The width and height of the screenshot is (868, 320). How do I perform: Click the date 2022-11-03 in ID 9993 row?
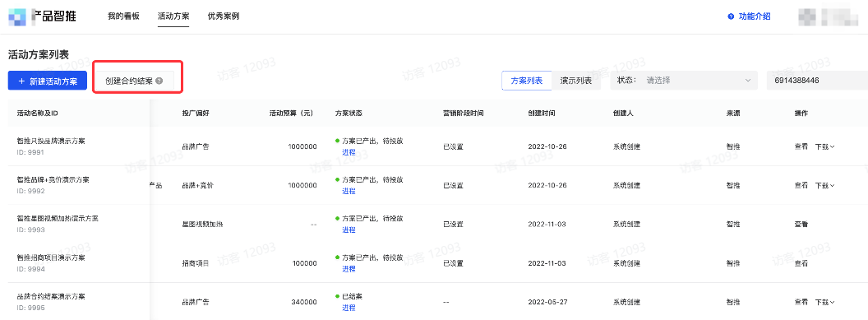pos(547,225)
